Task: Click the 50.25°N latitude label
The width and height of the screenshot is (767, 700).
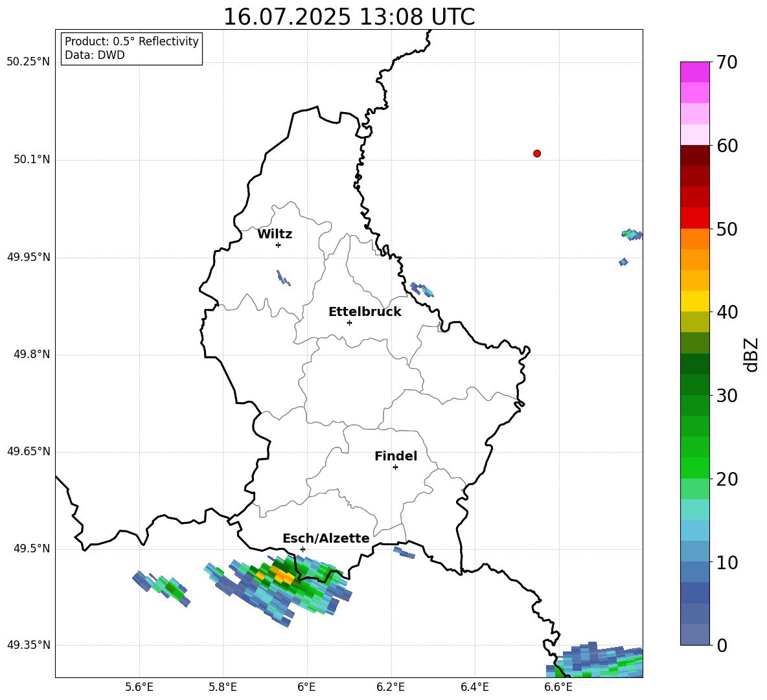Action: point(29,62)
